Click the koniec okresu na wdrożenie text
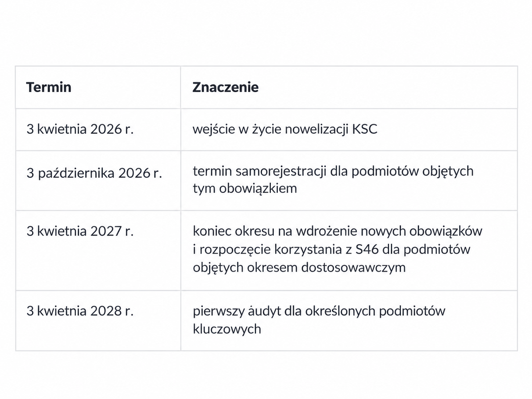 337,231
